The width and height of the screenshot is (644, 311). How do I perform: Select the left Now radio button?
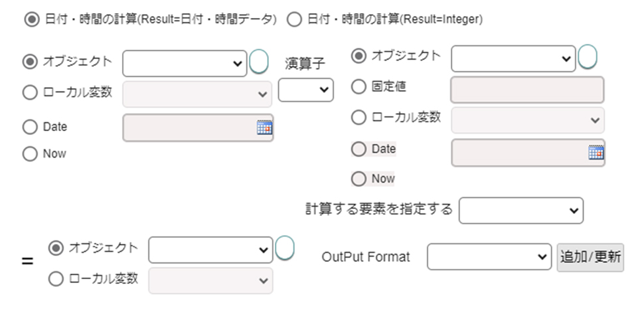click(x=30, y=154)
